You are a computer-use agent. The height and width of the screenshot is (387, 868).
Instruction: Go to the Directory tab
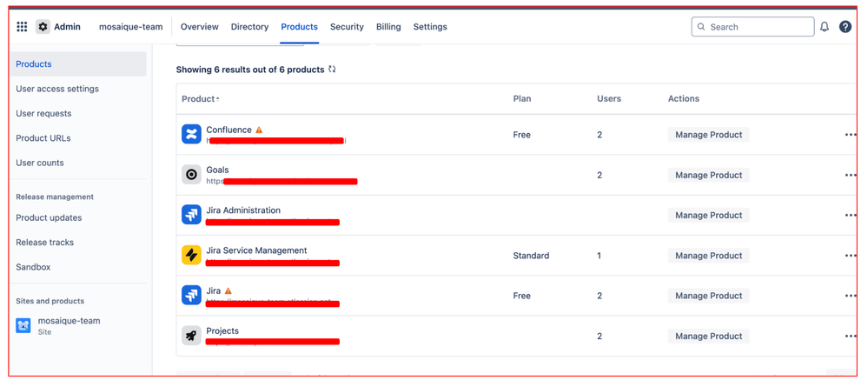click(x=249, y=27)
